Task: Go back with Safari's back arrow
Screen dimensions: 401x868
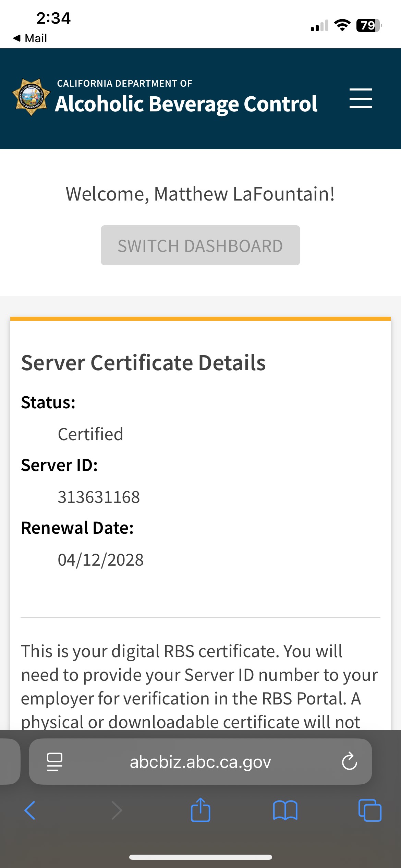Action: tap(30, 810)
